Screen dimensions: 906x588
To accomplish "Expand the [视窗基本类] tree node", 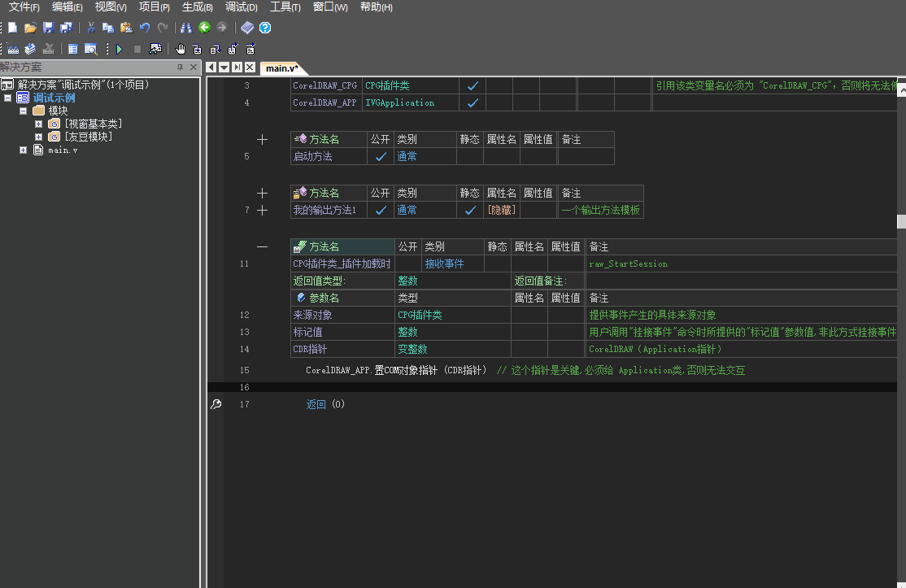I will click(38, 124).
